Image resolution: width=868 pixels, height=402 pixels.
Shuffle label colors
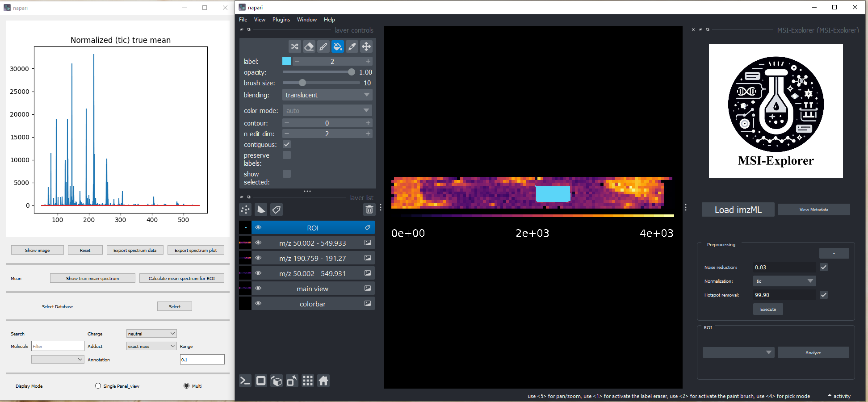(x=295, y=46)
